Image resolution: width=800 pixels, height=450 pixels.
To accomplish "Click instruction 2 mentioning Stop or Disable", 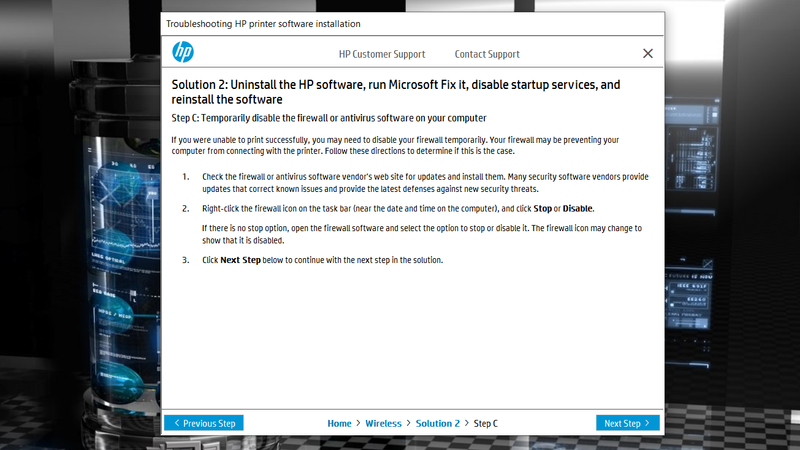I will [398, 209].
